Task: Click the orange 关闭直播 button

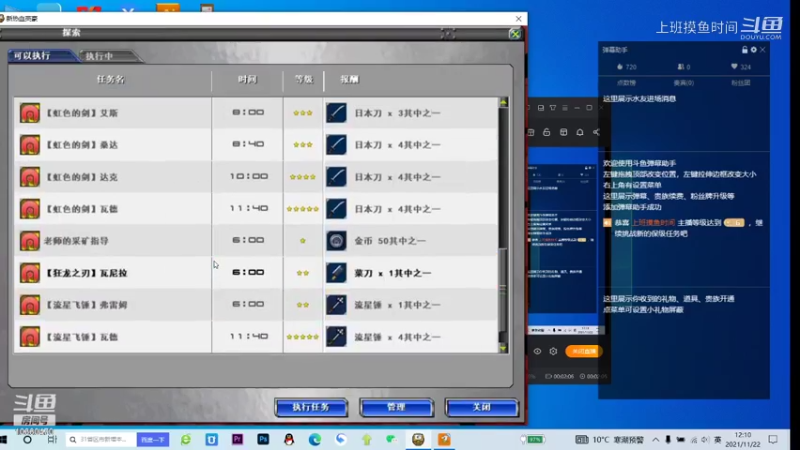Action: (x=584, y=351)
